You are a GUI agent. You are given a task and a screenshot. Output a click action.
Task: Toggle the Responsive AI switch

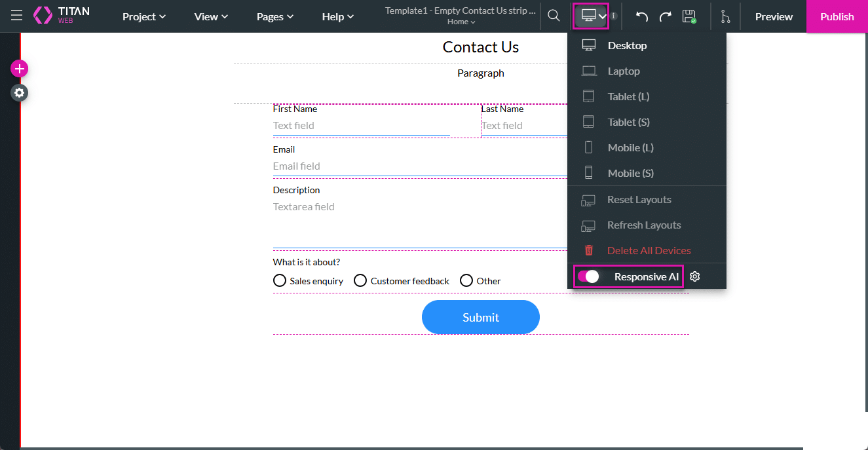point(588,277)
